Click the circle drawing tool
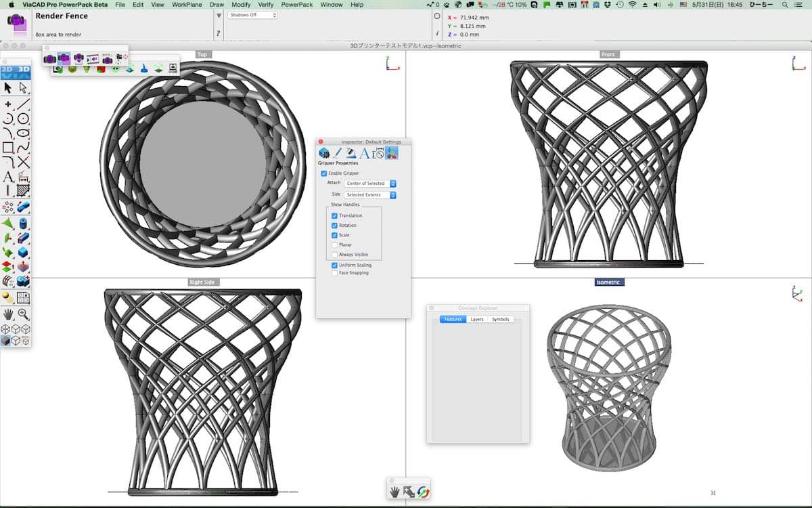Screen dimensions: 812x508 click(24, 119)
